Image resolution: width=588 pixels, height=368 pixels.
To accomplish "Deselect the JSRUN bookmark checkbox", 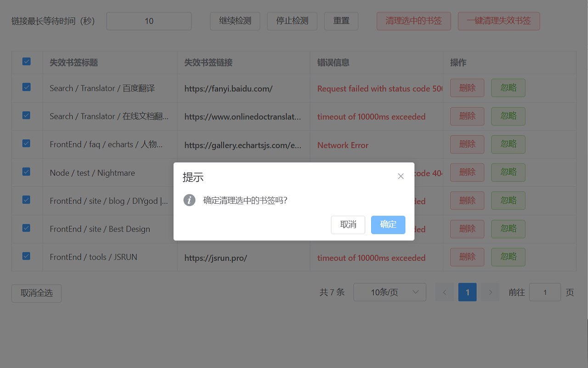I will 27,256.
